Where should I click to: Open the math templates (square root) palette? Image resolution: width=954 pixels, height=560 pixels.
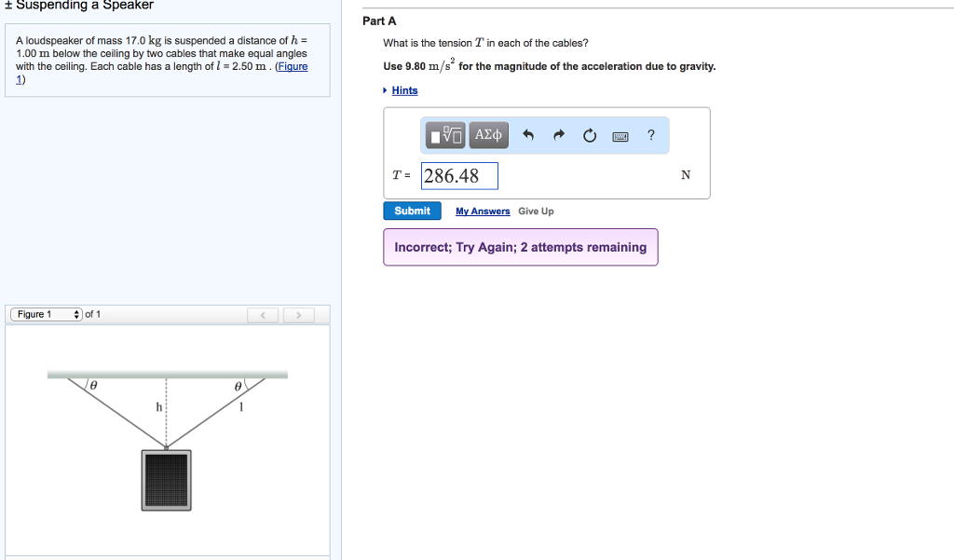[445, 135]
